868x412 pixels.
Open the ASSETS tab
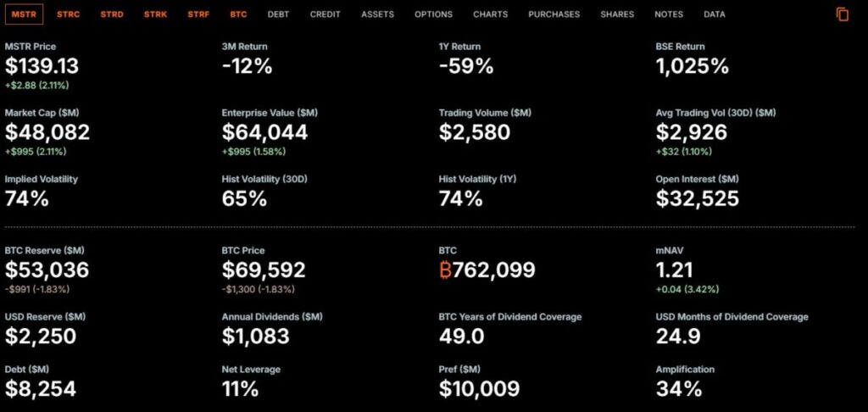coord(377,14)
